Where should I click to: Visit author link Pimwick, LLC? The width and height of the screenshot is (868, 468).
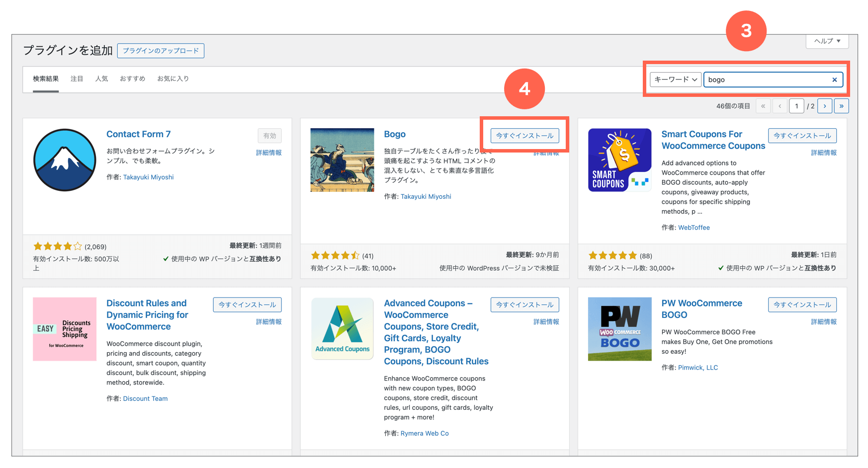pos(697,367)
